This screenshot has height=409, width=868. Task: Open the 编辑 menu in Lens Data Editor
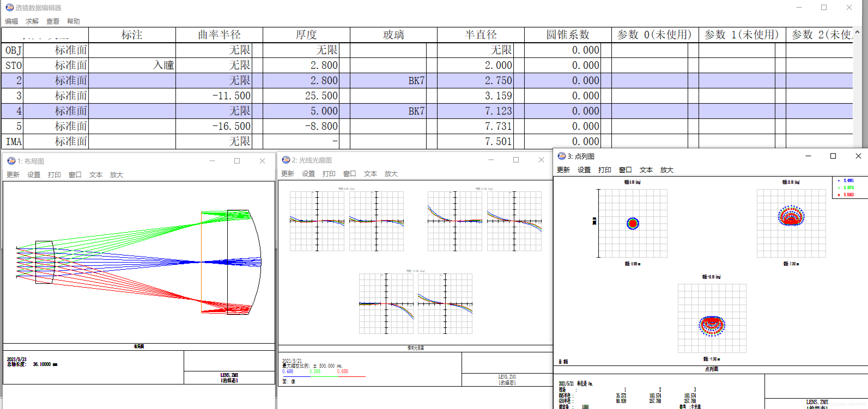pyautogui.click(x=11, y=21)
